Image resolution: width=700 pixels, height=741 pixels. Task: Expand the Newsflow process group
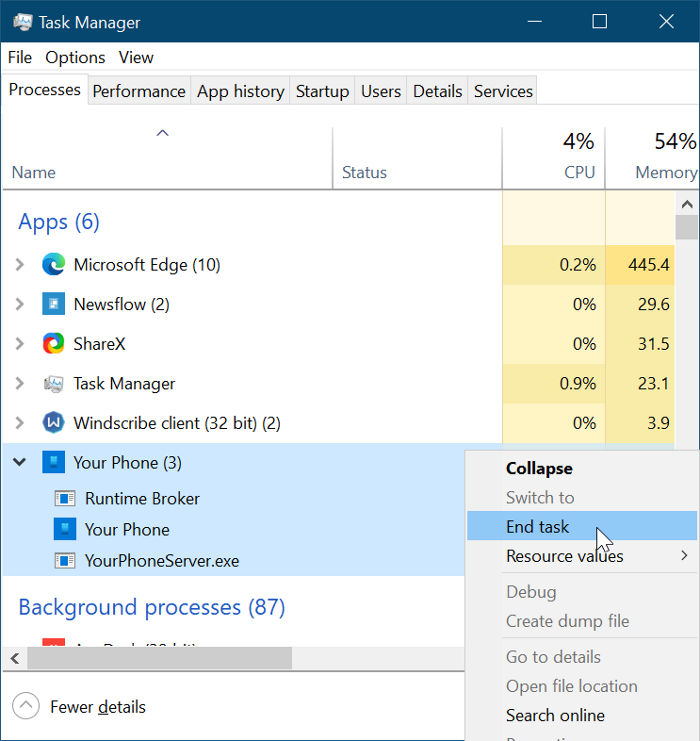(19, 304)
